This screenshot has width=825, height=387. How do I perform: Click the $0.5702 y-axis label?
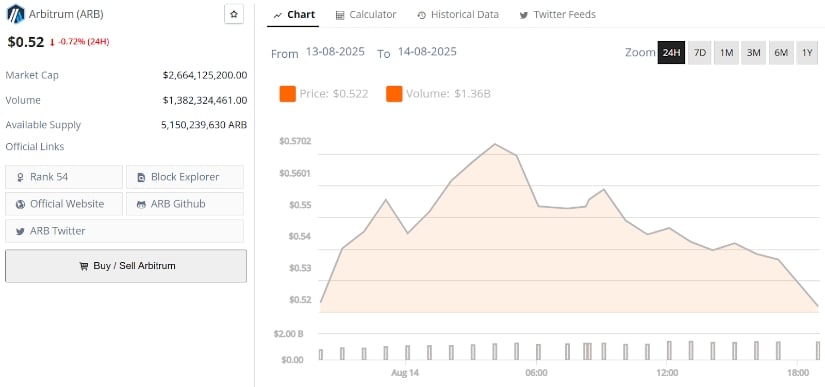coord(295,141)
